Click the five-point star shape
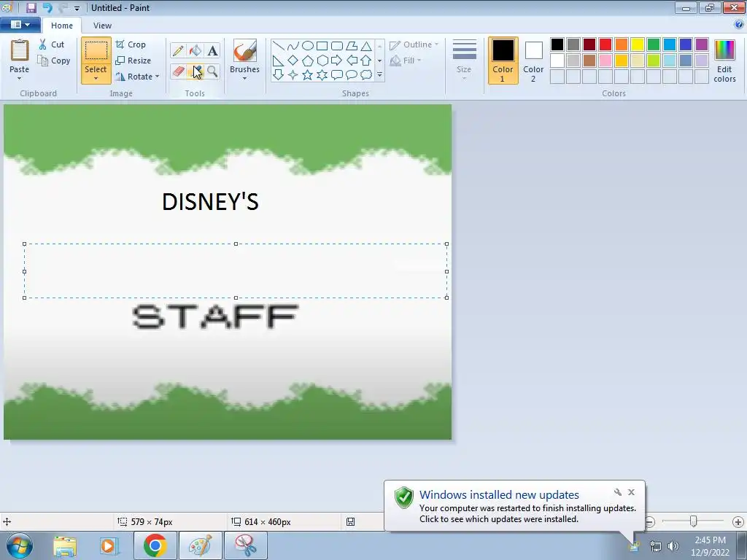 click(307, 75)
